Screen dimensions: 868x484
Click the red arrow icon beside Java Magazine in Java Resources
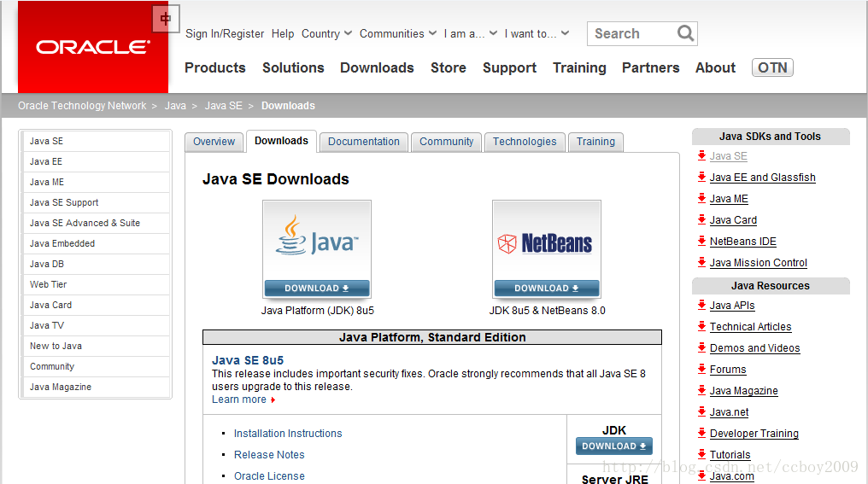click(x=702, y=390)
